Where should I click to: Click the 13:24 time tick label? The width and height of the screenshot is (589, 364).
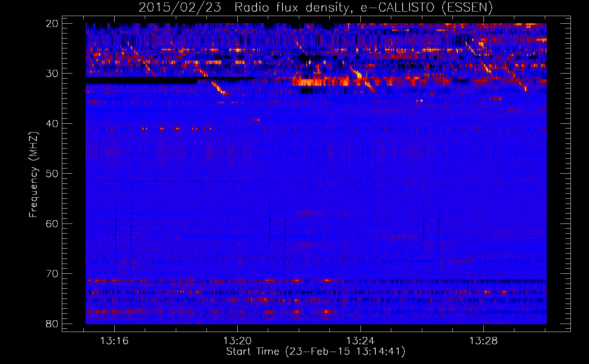(360, 341)
